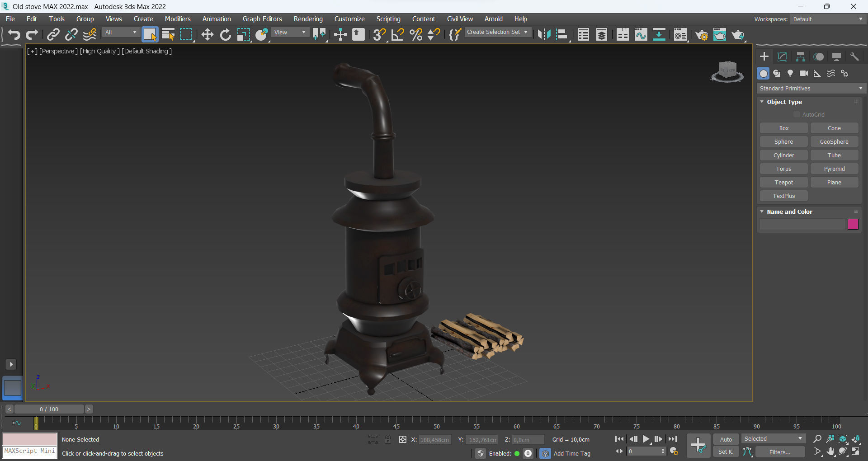Open the Curve Editor
The image size is (868, 461).
point(641,35)
